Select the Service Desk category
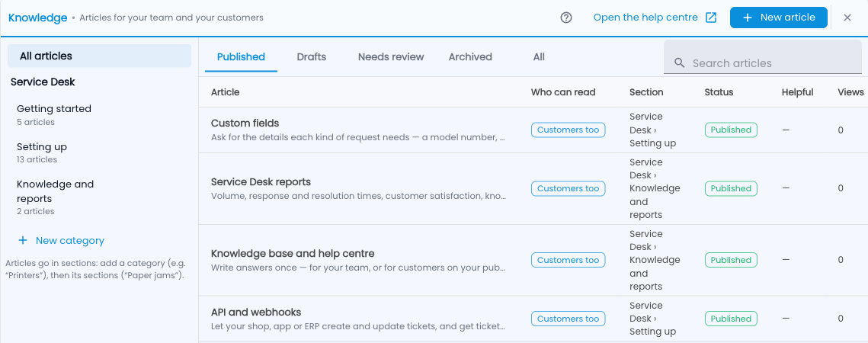Screen dimensions: 868x343 43,82
